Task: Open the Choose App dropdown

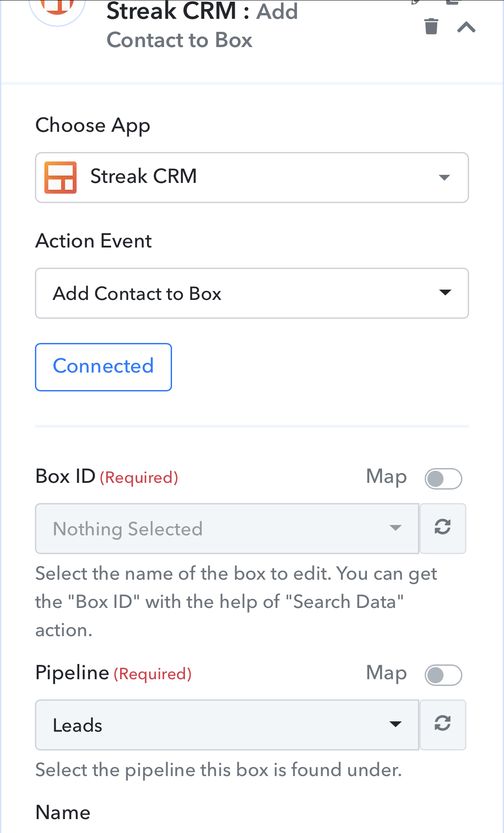Action: tap(252, 178)
